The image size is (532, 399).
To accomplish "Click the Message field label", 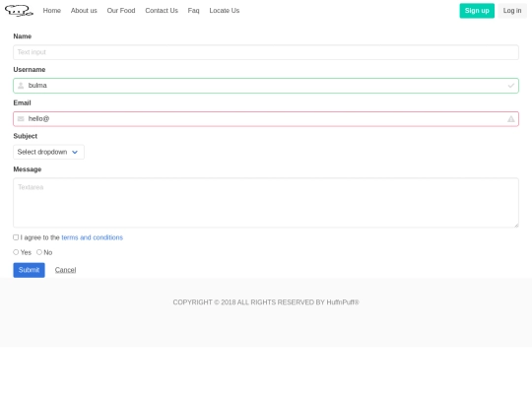I will click(x=28, y=169).
